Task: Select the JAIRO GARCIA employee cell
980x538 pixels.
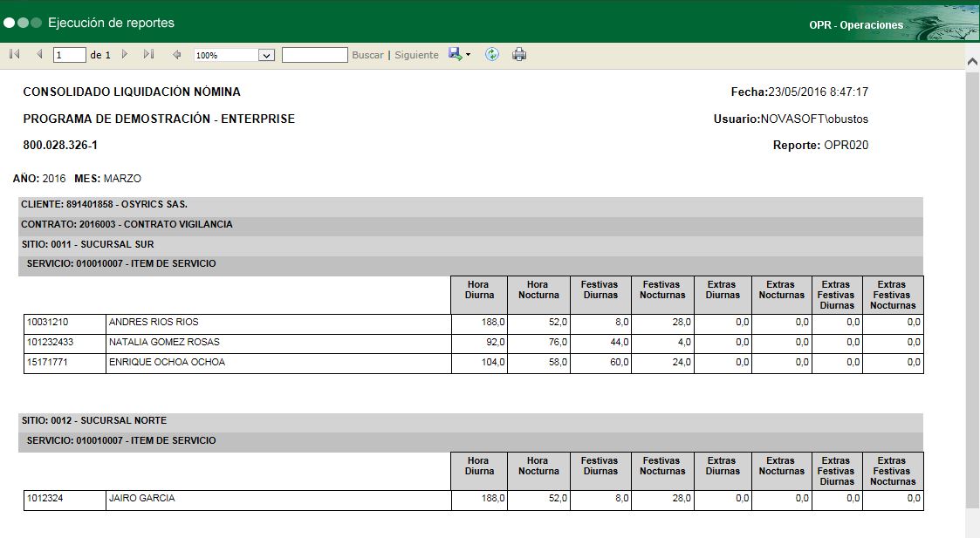Action: pos(141,499)
